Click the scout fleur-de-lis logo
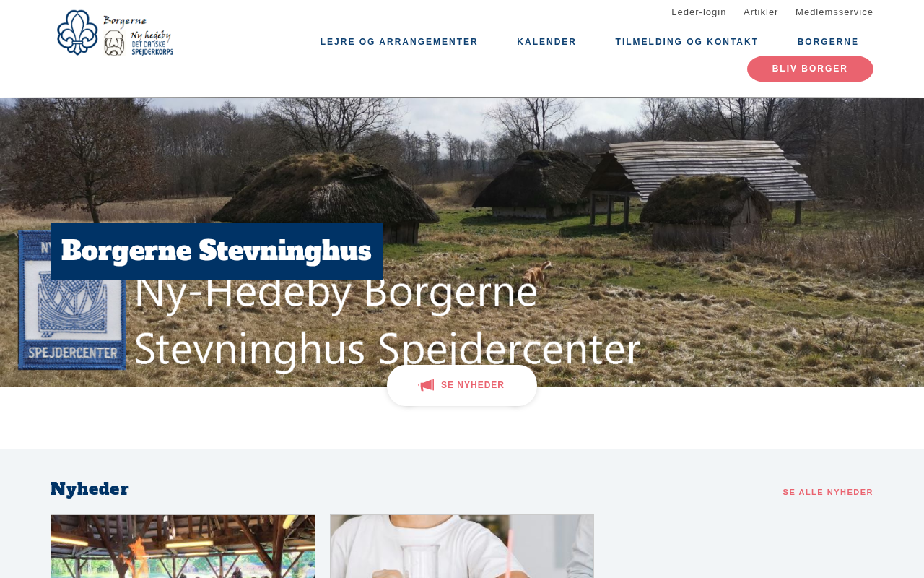Image resolution: width=924 pixels, height=578 pixels. click(77, 32)
